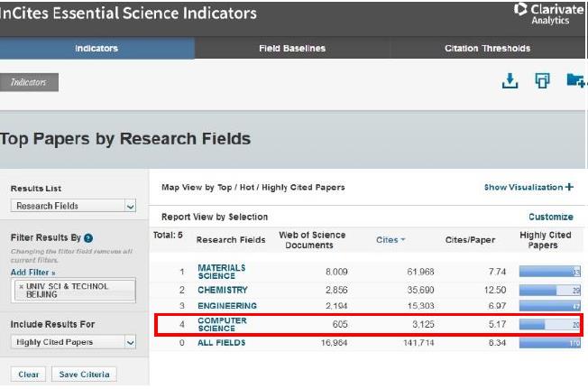Click the add folder icon
Viewport: 588px width, 389px height.
(574, 81)
